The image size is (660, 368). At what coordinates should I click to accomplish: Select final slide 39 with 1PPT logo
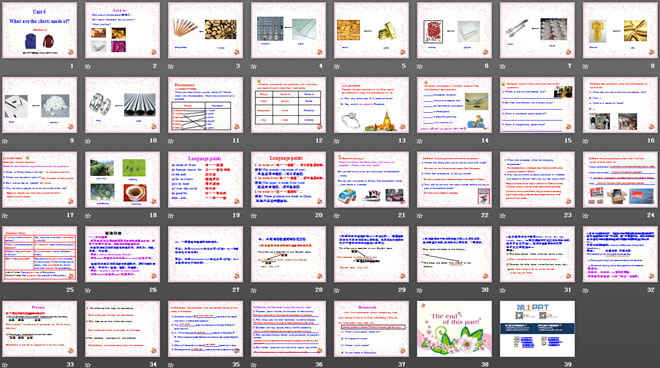pyautogui.click(x=537, y=328)
